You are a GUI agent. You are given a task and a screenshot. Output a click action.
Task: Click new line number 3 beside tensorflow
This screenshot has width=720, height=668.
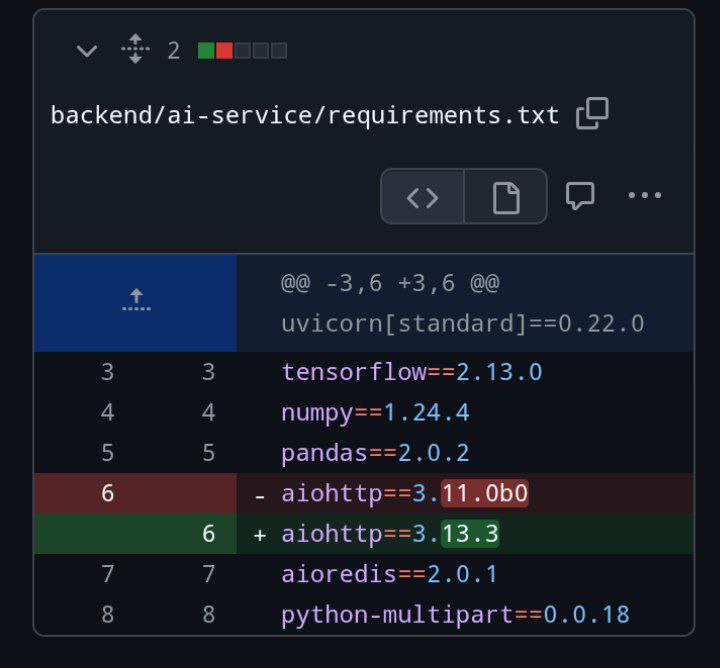click(x=208, y=372)
